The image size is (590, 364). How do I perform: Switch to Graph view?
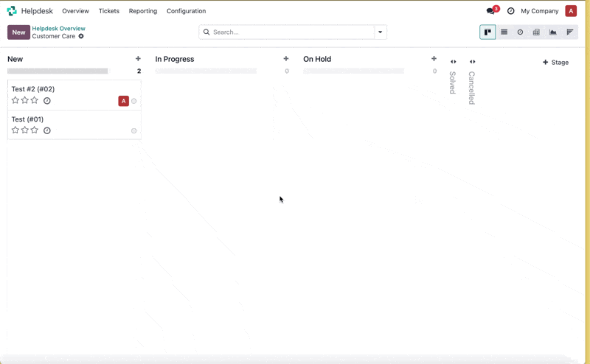[552, 32]
